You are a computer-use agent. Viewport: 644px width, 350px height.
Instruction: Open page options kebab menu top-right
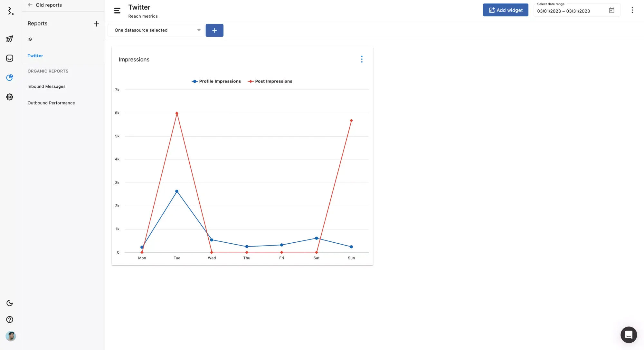pos(632,10)
